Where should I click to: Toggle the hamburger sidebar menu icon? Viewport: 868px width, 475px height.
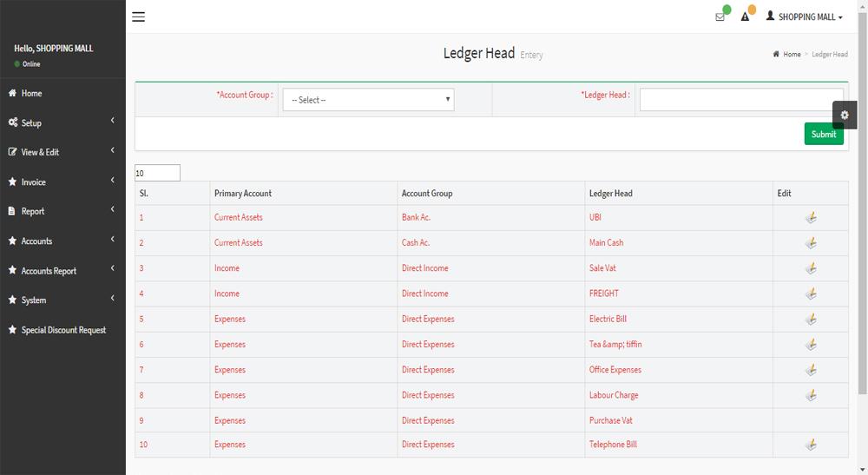(138, 16)
